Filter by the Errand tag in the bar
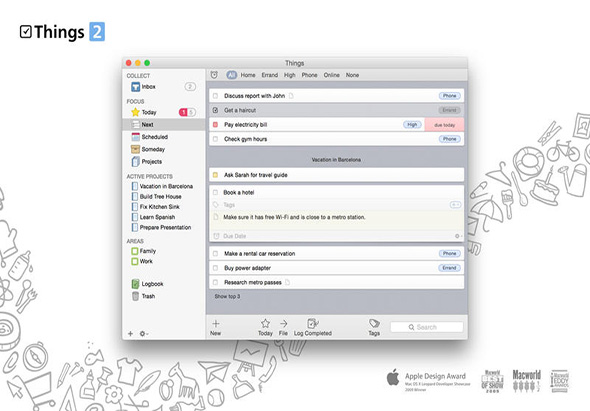Image resolution: width=590 pixels, height=411 pixels. (x=270, y=75)
